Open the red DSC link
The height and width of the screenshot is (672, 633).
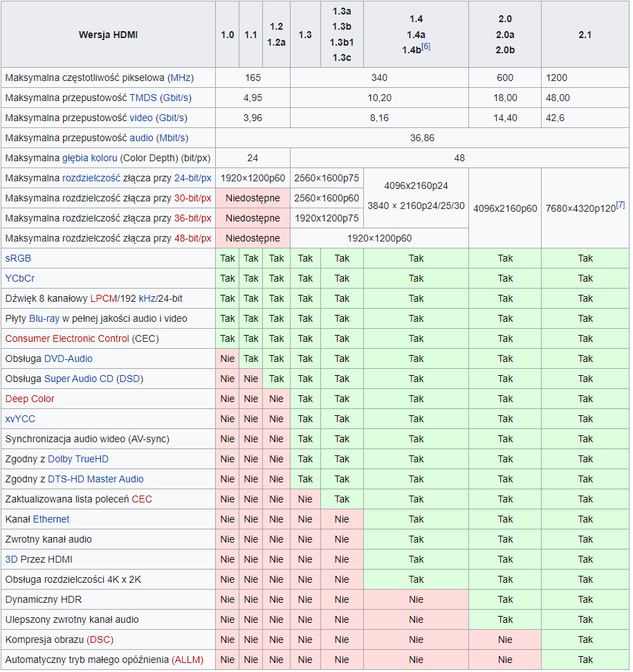click(100, 640)
